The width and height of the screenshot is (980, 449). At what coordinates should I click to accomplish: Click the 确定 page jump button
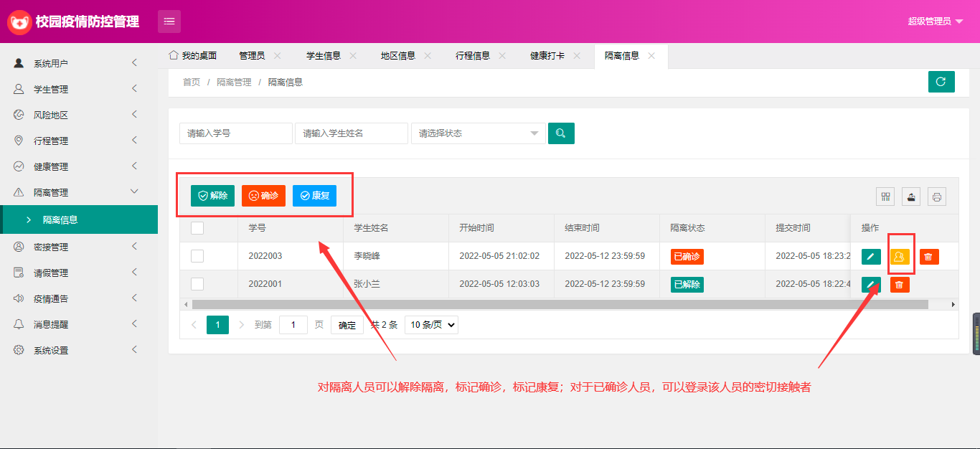pos(347,325)
